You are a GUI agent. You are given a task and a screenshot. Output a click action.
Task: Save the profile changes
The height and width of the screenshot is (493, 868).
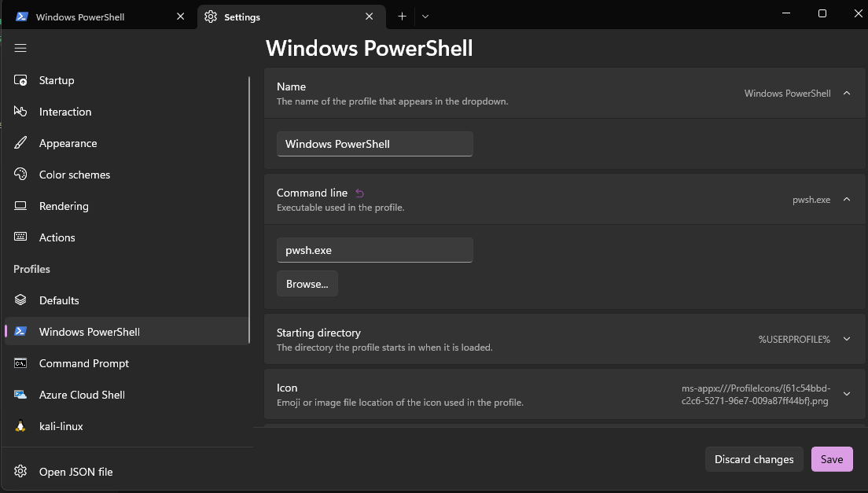point(831,459)
